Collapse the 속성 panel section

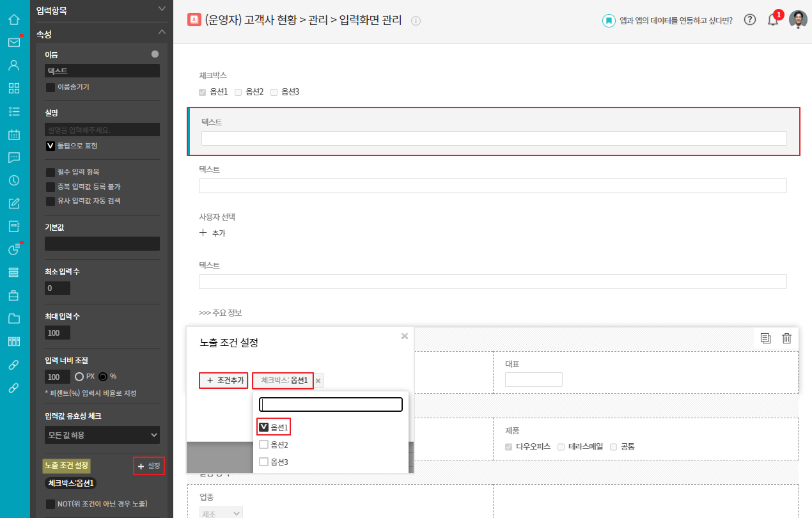[162, 32]
